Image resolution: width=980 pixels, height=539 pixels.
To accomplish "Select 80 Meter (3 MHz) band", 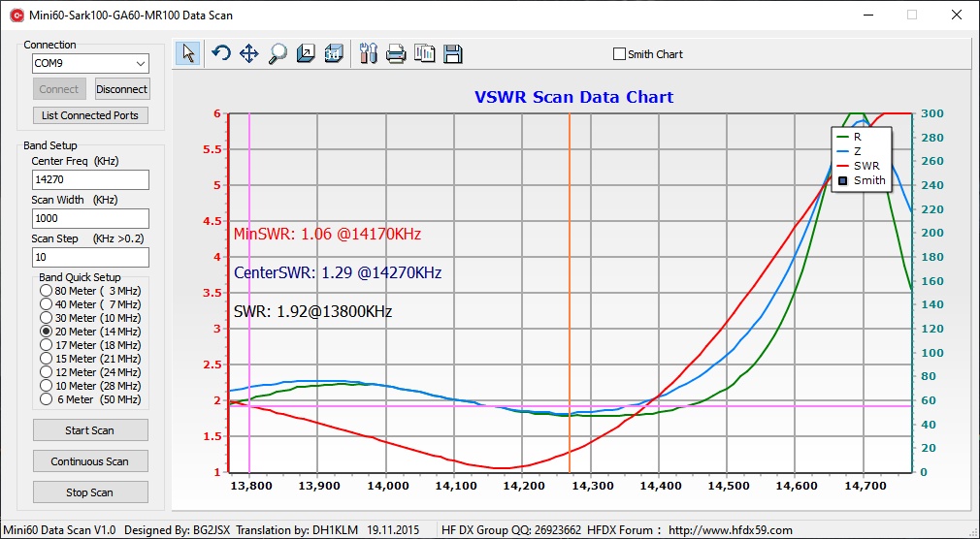I will click(x=47, y=291).
